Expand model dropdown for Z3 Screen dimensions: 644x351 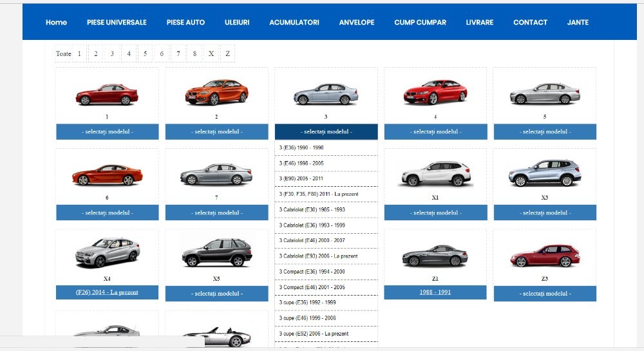click(545, 294)
